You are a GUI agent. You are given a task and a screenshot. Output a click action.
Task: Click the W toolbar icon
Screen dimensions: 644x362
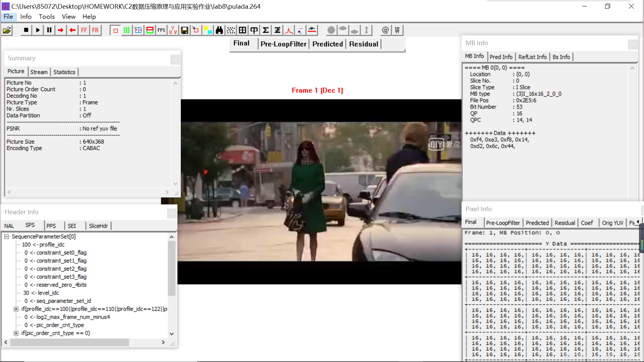pos(397,31)
